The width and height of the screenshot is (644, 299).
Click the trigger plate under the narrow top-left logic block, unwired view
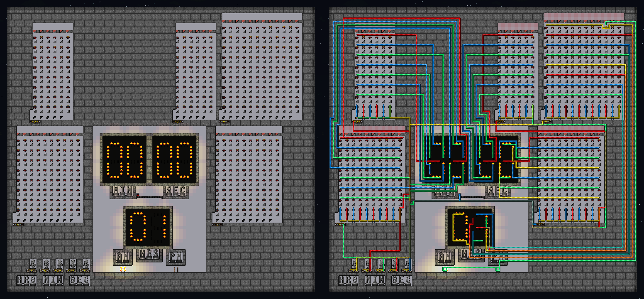click(35, 122)
